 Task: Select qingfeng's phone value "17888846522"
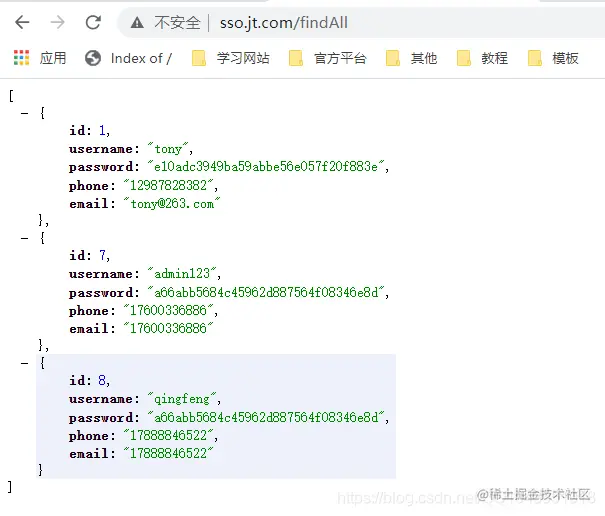point(169,435)
